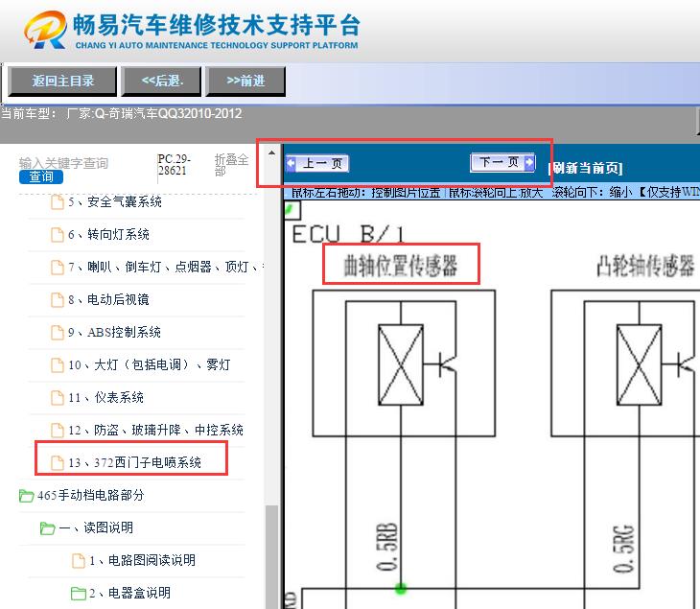Click the tree panel's vertical scrollbar thumb

point(271,557)
